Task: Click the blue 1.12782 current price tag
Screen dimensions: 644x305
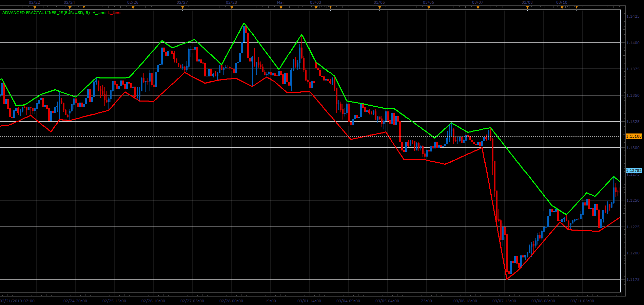Action: [x=633, y=171]
